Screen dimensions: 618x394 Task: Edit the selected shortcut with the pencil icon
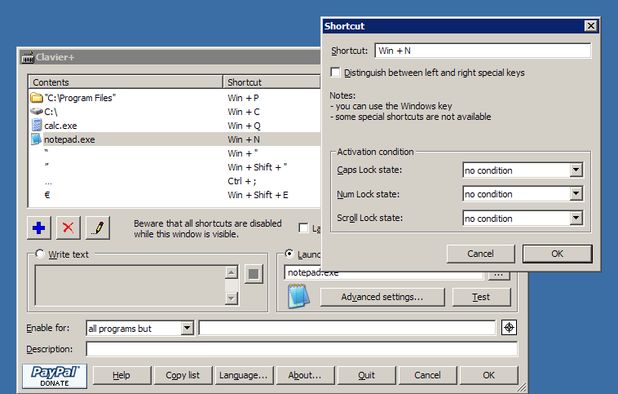(x=97, y=228)
